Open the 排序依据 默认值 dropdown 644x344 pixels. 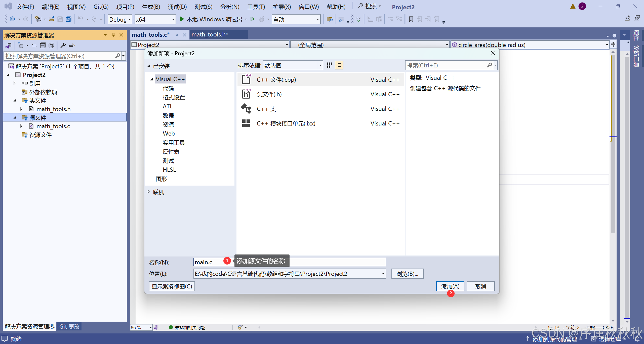(293, 65)
